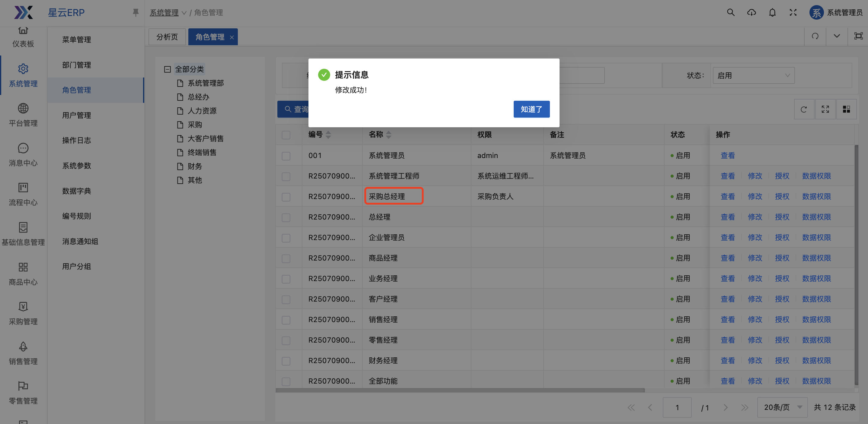Open 用户管理 in the submenu
This screenshot has height=424, width=868.
click(x=76, y=115)
